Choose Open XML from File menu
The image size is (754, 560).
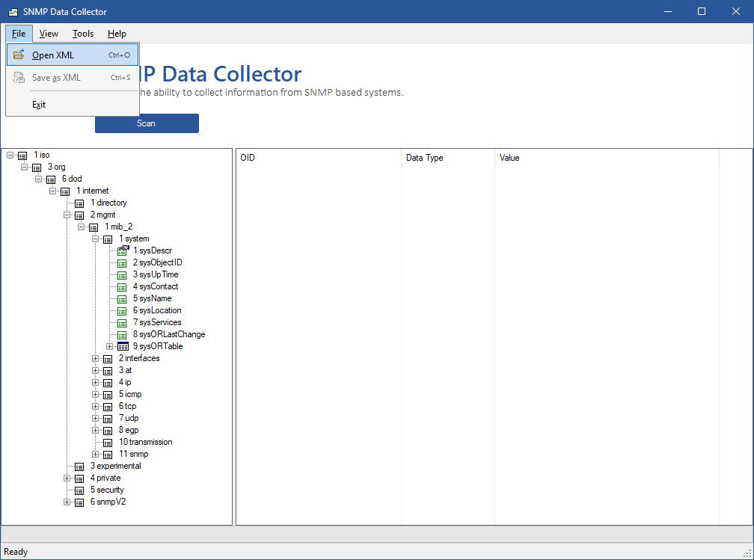[53, 55]
